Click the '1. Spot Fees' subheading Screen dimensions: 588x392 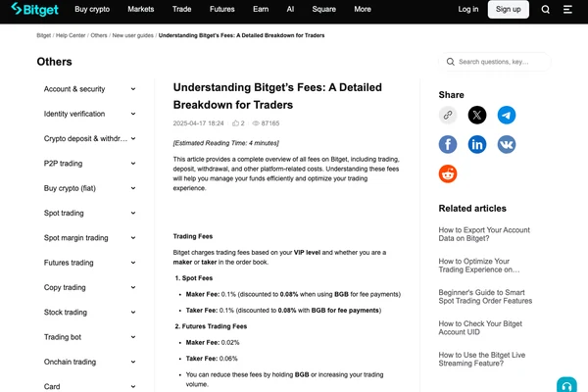(194, 278)
